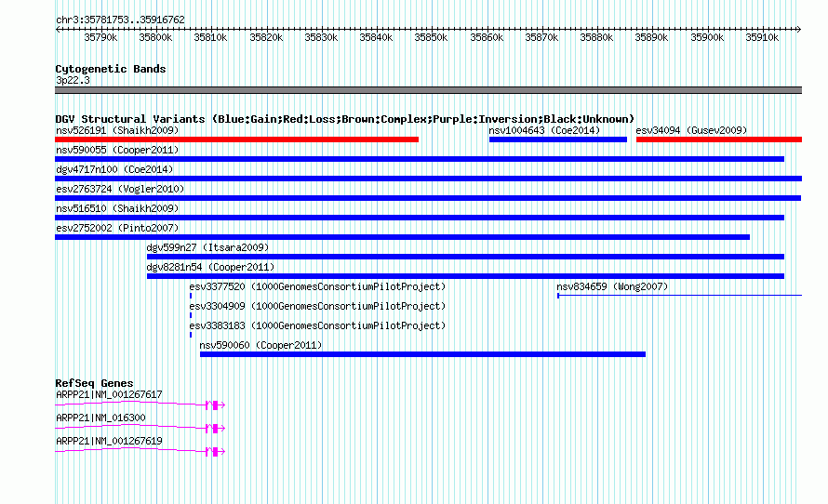The image size is (828, 504).
Task: Click the small blue esv3383183 variant marker
Action: [x=191, y=335]
